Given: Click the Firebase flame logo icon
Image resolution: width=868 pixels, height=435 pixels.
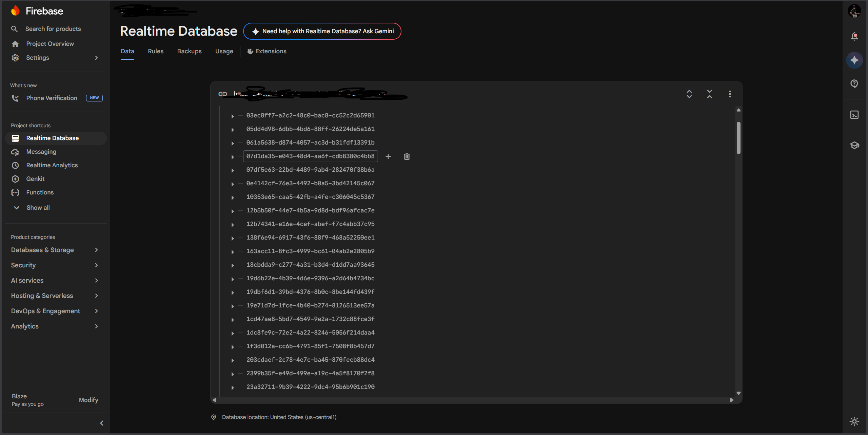Looking at the screenshot, I should click(x=15, y=11).
